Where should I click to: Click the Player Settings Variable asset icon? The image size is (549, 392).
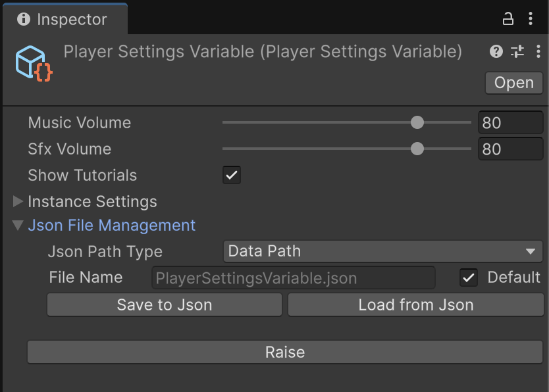coord(32,62)
